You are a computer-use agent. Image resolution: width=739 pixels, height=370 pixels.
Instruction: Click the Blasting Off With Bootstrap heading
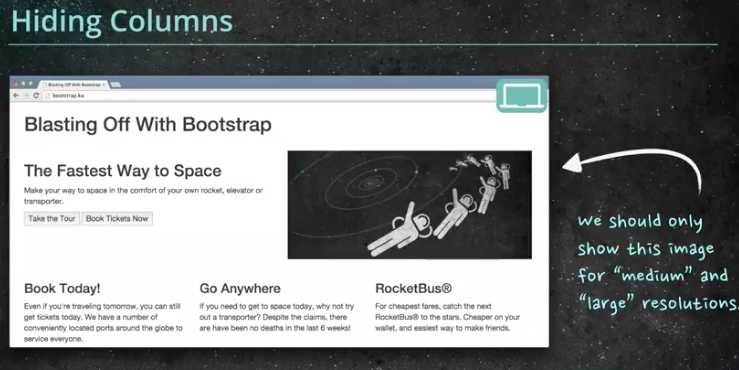click(148, 125)
